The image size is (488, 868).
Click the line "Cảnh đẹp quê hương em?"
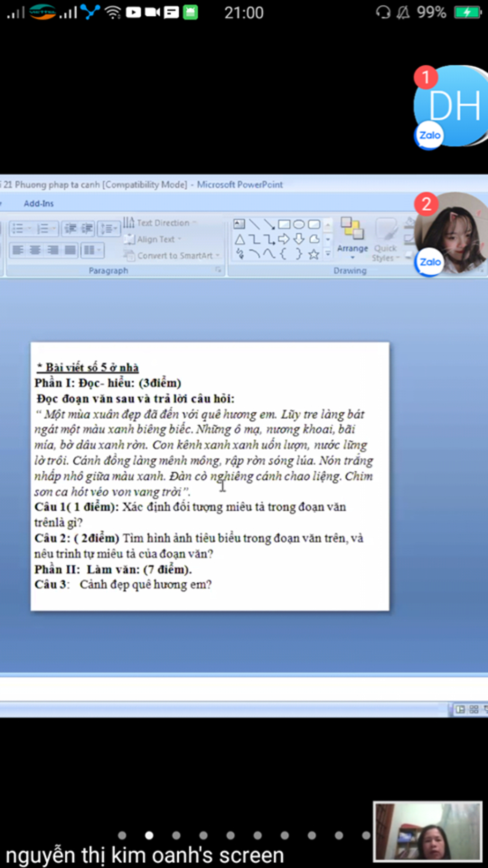pyautogui.click(x=145, y=585)
